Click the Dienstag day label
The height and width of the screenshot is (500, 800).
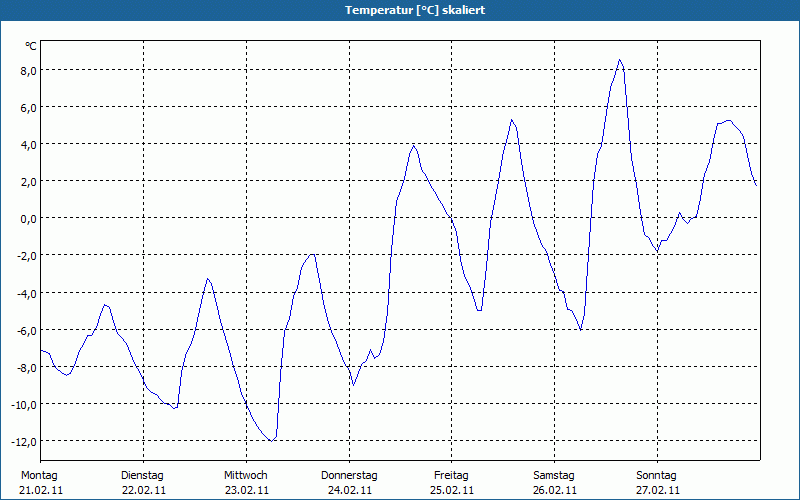(142, 476)
